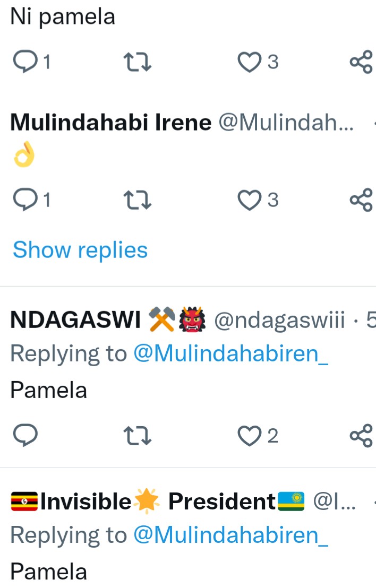Share the "Ni pamela" tweet

(361, 63)
